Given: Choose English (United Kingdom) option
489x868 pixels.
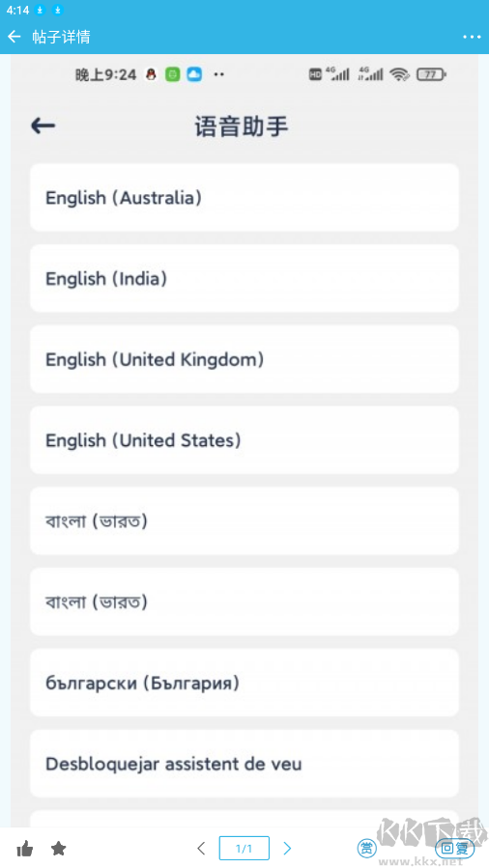Looking at the screenshot, I should (244, 359).
